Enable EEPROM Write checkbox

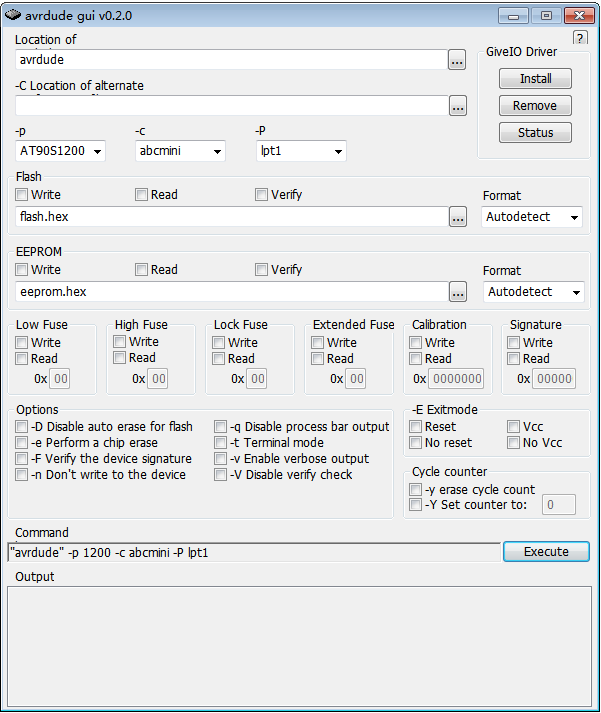[21, 270]
